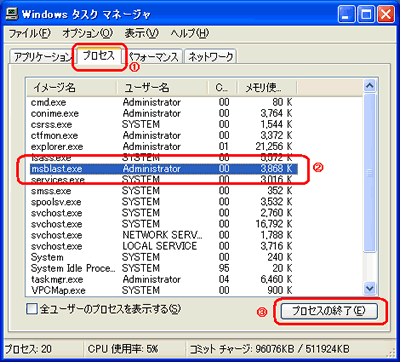
Task: Select svchost.exe using 16,792 K
Action: pos(162,224)
